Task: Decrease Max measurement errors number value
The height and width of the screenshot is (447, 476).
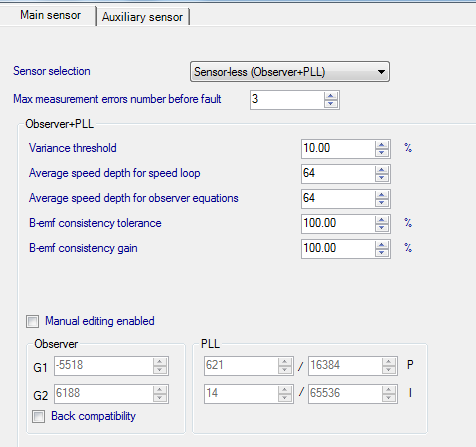Action: [331, 104]
